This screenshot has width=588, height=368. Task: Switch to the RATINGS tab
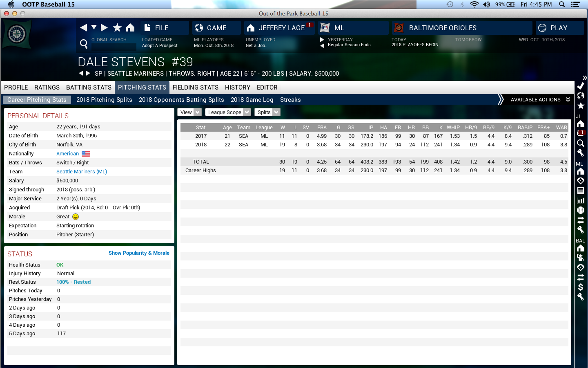coord(47,88)
